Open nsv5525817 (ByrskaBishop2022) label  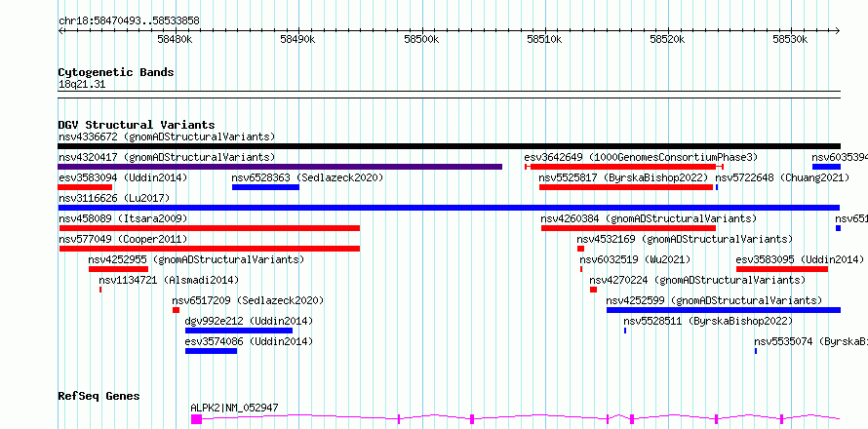tap(623, 177)
